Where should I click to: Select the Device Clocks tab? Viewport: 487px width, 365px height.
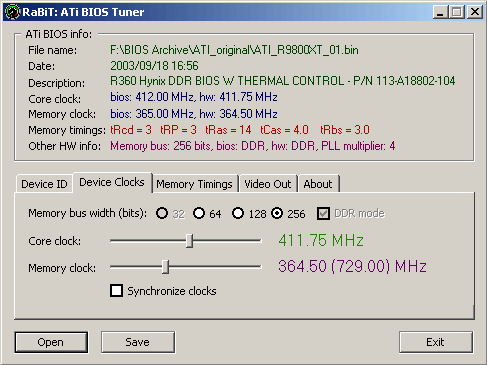[x=112, y=182]
